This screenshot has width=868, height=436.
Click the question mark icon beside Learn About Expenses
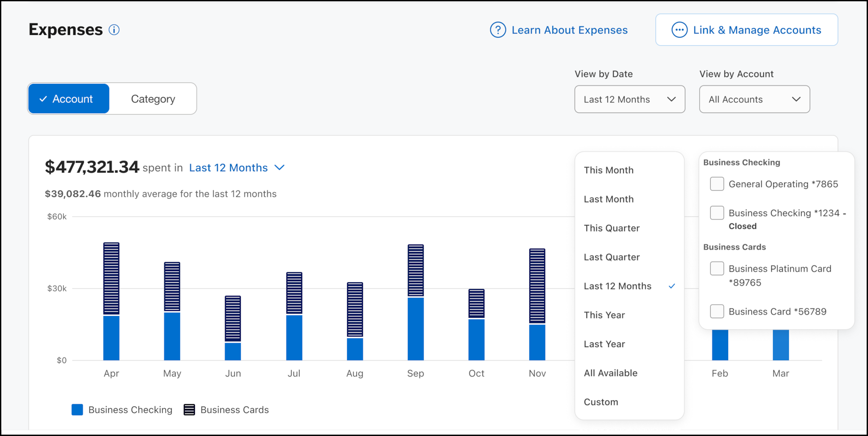[497, 30]
